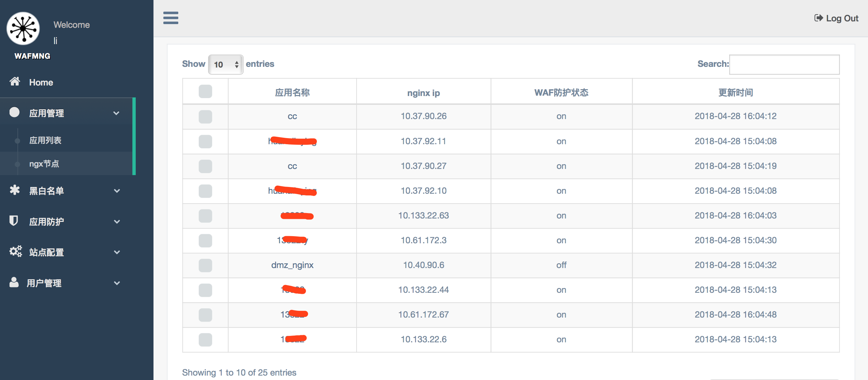Select the dmz_nginx row checkbox
Image resolution: width=868 pixels, height=380 pixels.
point(205,265)
